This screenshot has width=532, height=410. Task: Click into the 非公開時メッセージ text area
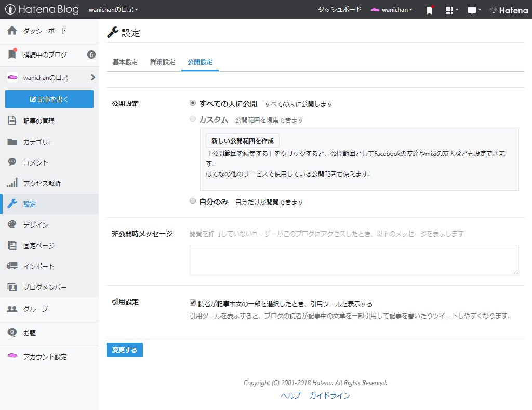coord(354,260)
